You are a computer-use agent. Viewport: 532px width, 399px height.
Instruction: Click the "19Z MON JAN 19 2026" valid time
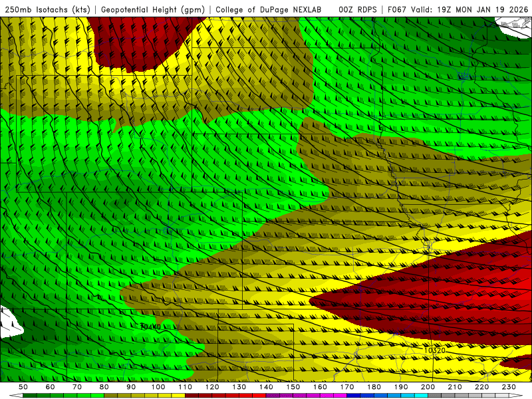click(x=483, y=10)
